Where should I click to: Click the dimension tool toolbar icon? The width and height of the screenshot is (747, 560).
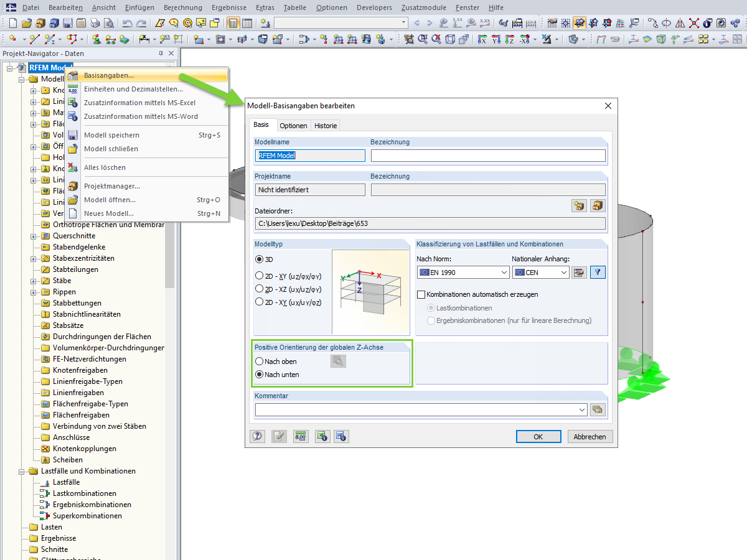coord(144,39)
